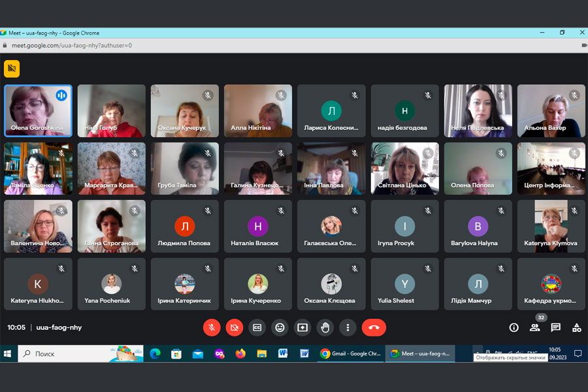
Task: Click Інна Павлова's video tile
Action: (x=331, y=169)
